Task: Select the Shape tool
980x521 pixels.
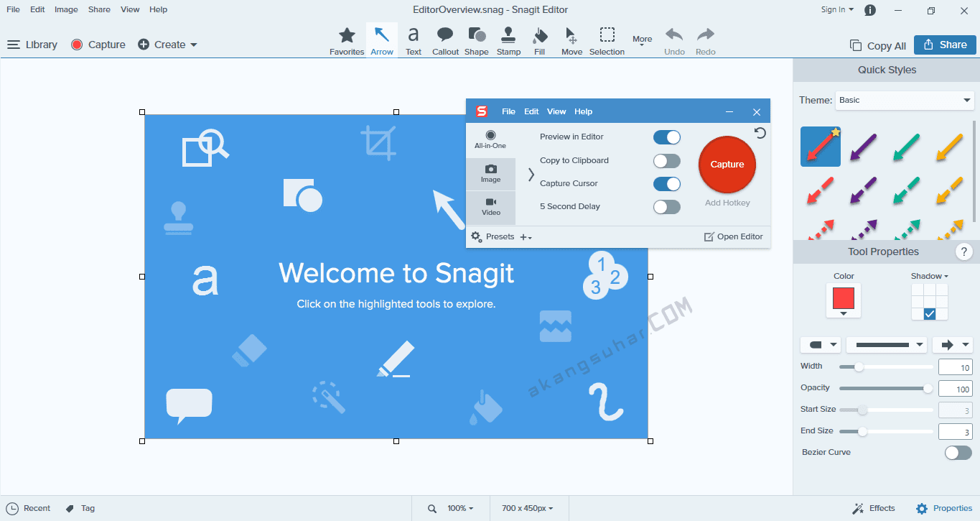Action: pyautogui.click(x=476, y=41)
